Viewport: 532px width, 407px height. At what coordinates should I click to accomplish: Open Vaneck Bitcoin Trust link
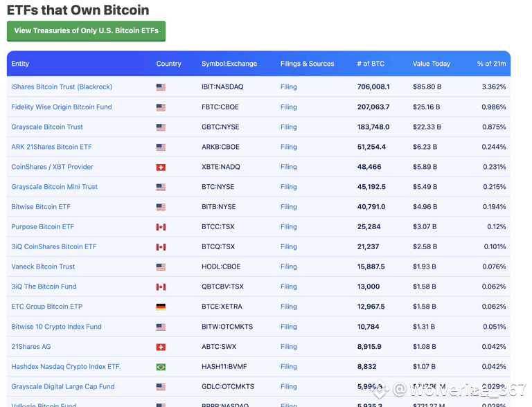coord(43,266)
